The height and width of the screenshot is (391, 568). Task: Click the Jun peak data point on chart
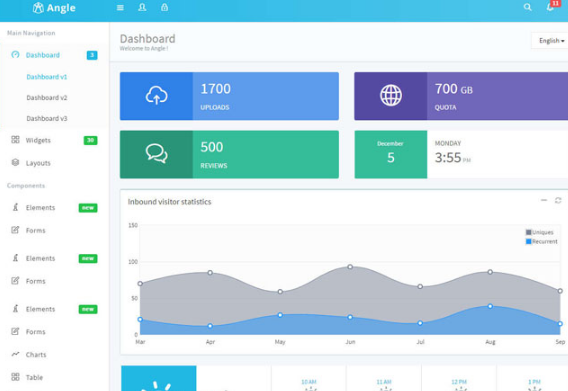point(350,267)
